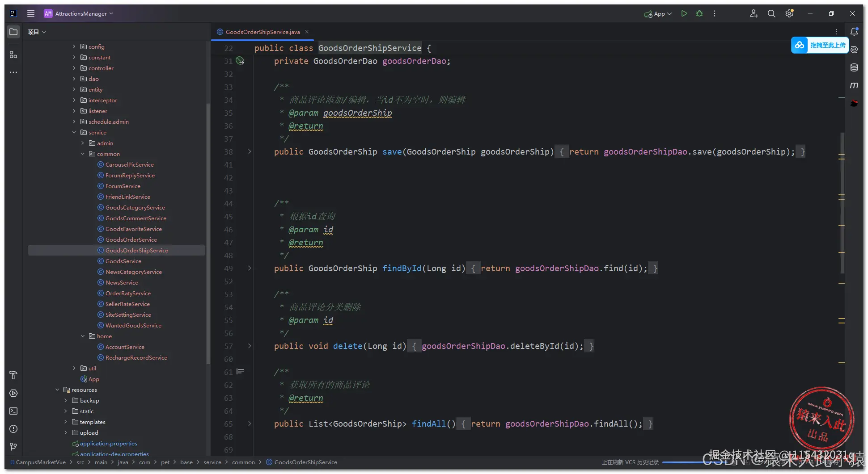Collapse the common folder

(83, 154)
